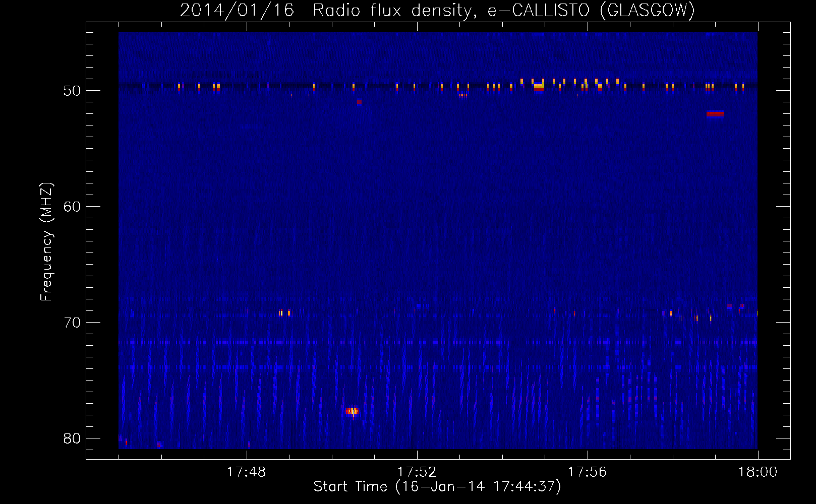Click the 17:56 time tick label
Viewport: 816px width, 504px height.
587,472
